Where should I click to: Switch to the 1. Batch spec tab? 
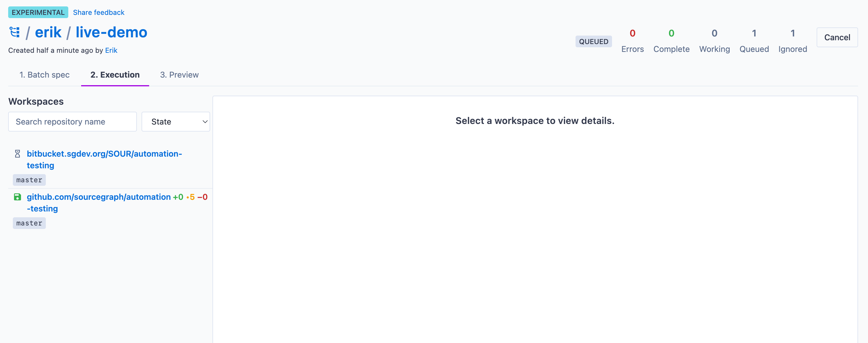(x=44, y=75)
